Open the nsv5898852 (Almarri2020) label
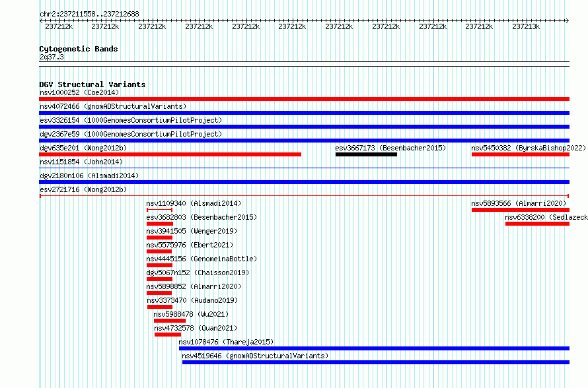 tap(194, 286)
